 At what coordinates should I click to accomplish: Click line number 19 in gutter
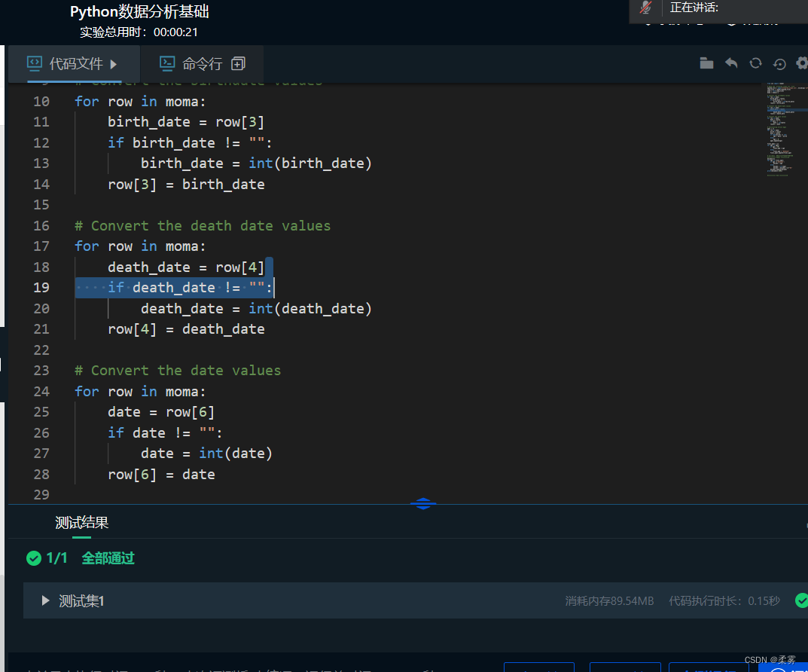(41, 288)
